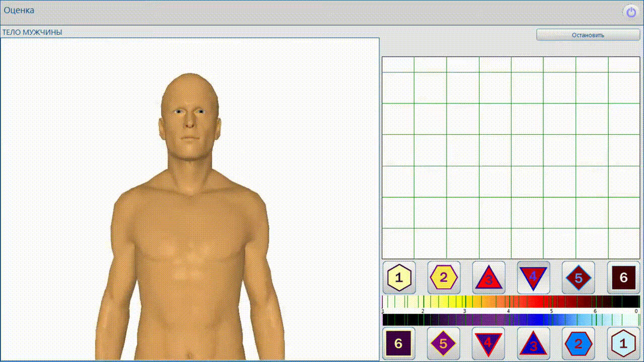644x362 pixels.
Task: Toggle the red inverted triangle 4 icon
Action: pos(533,278)
